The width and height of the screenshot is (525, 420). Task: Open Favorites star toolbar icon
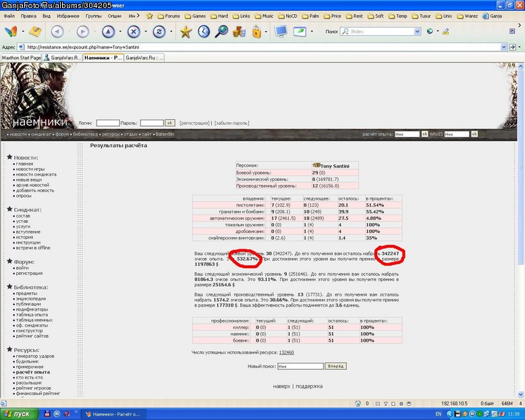[x=186, y=32]
